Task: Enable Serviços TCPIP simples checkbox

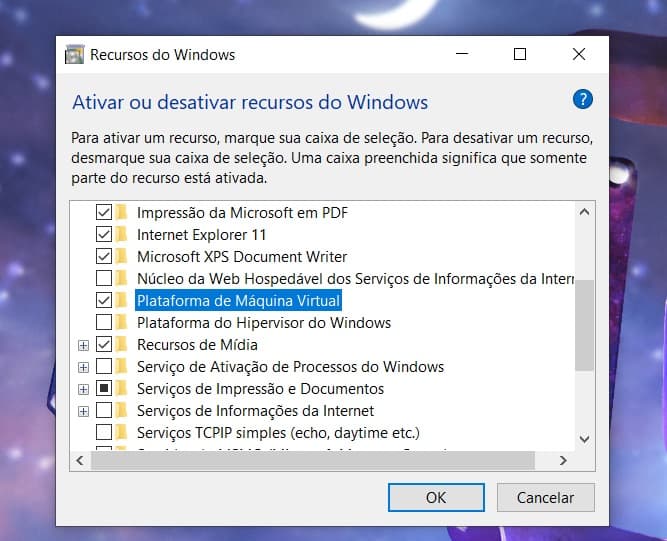Action: click(104, 432)
